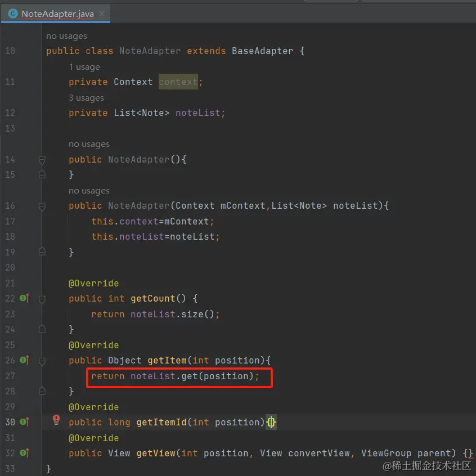Click the @Override annotation on line 21
Viewport: 476px width, 476px height.
[93, 283]
